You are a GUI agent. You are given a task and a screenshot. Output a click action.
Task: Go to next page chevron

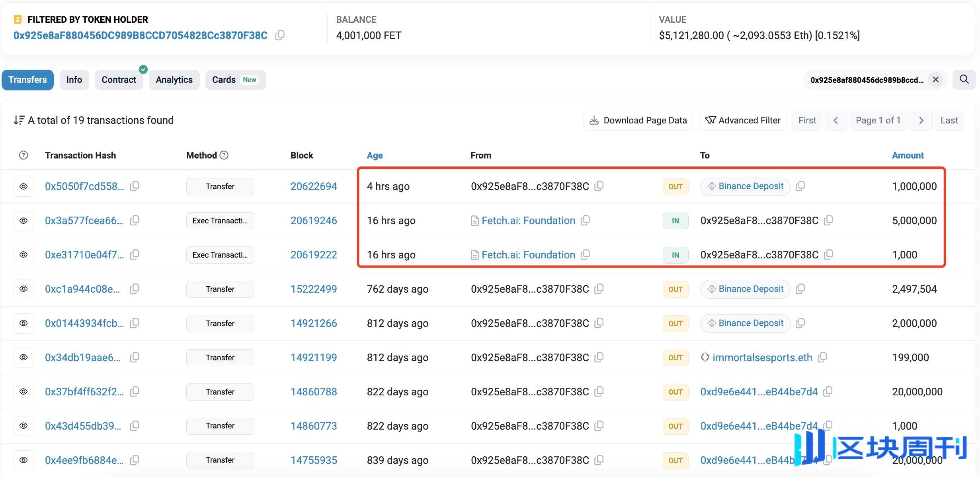(921, 120)
